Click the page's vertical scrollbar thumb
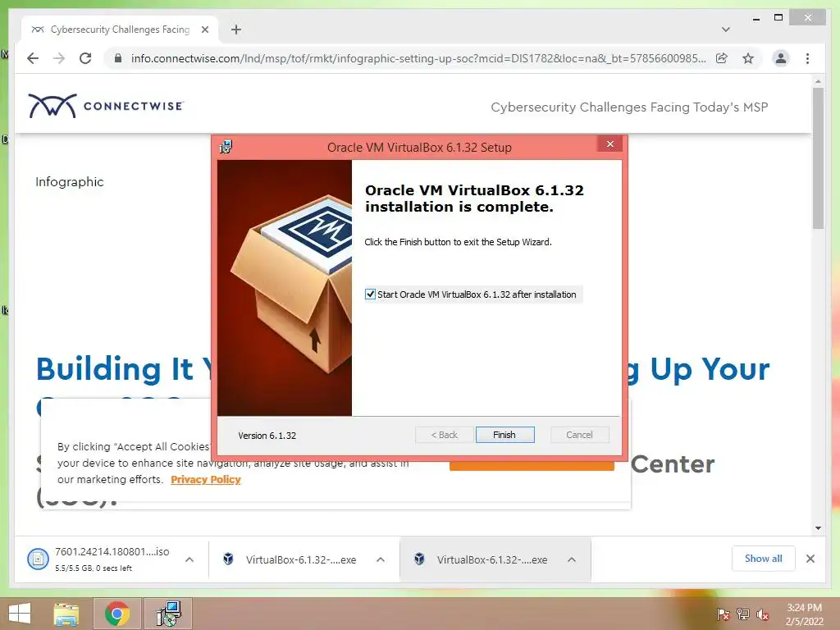Screen dimensions: 840x630 [818, 157]
